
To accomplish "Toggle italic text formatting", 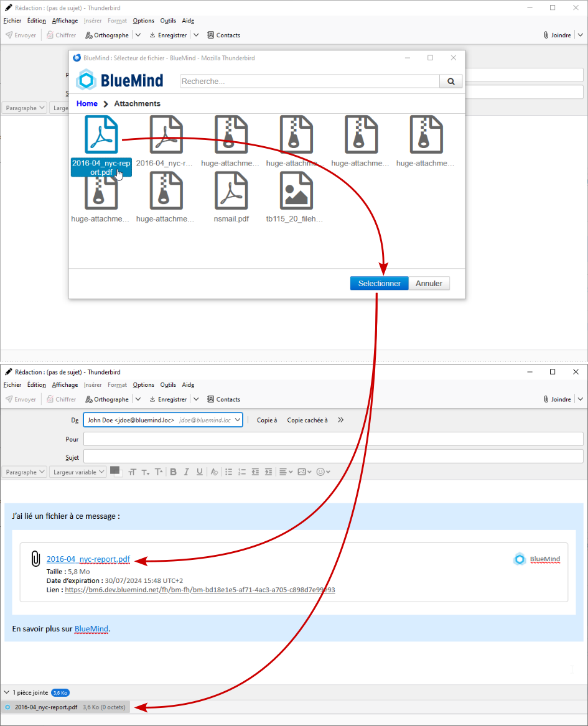I will [x=187, y=472].
